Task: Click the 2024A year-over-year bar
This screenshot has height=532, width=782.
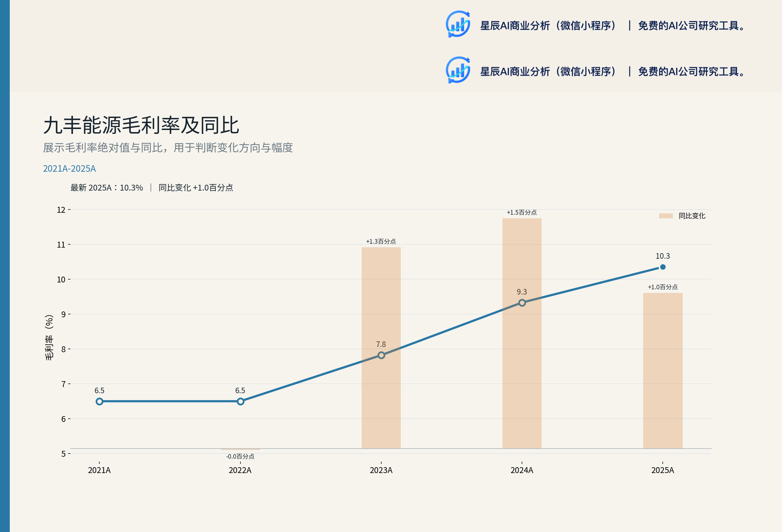Action: [522, 333]
